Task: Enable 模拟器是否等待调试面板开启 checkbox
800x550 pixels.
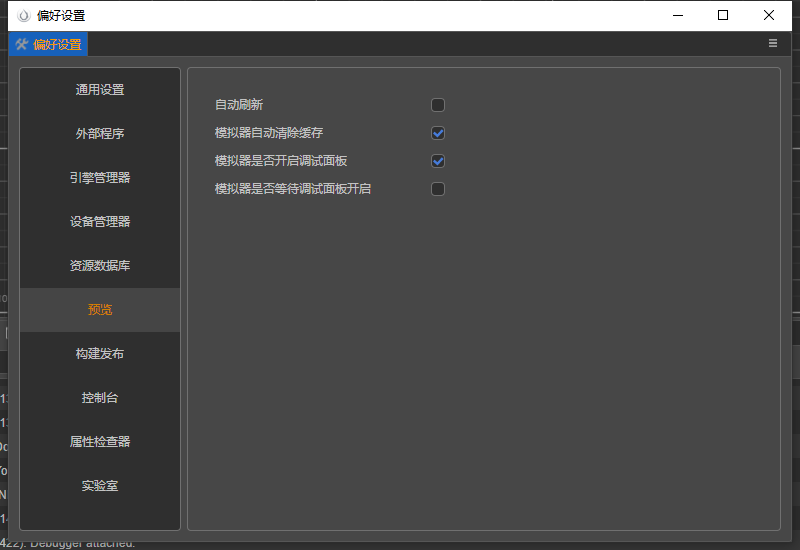Action: pos(438,189)
